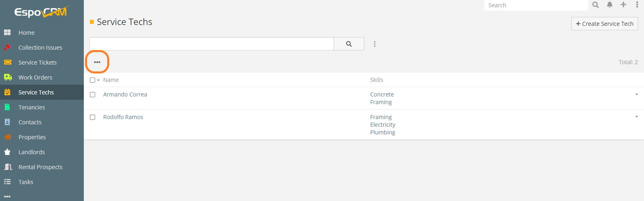Click the Landlords chess piece icon
The height and width of the screenshot is (201, 644).
pyautogui.click(x=7, y=152)
